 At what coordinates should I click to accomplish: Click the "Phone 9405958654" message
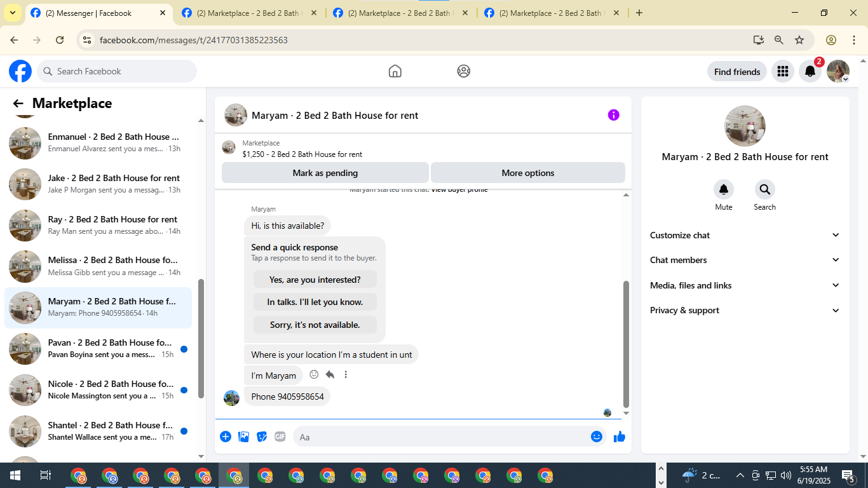click(287, 396)
